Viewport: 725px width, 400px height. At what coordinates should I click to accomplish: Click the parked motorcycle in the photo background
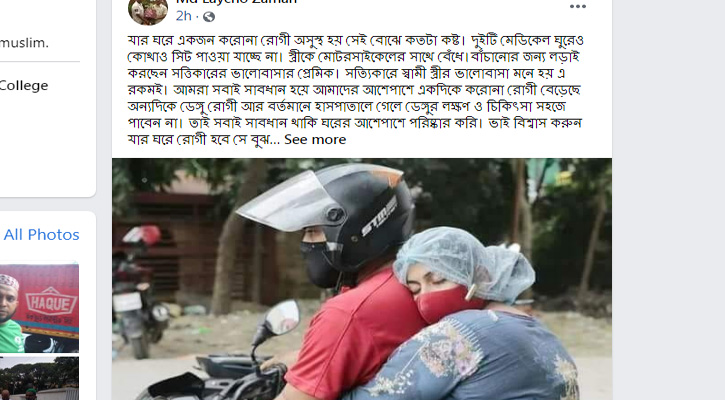tap(140, 291)
